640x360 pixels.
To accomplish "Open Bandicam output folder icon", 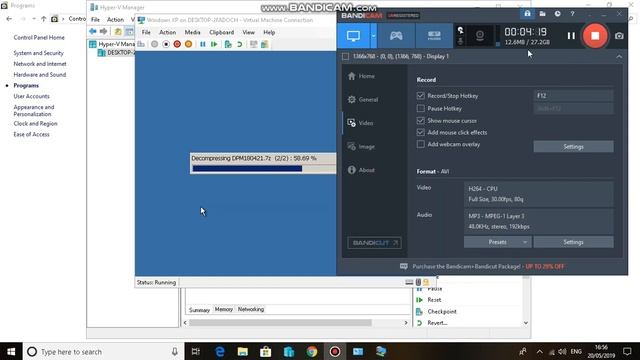I will coord(542,13).
